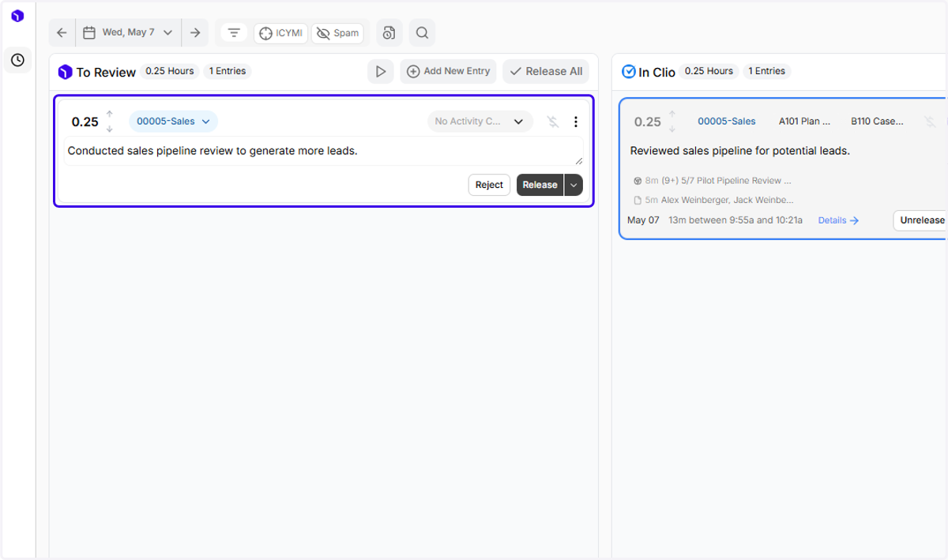
Task: Click the Alex Weinberger document activity row
Action: point(714,201)
